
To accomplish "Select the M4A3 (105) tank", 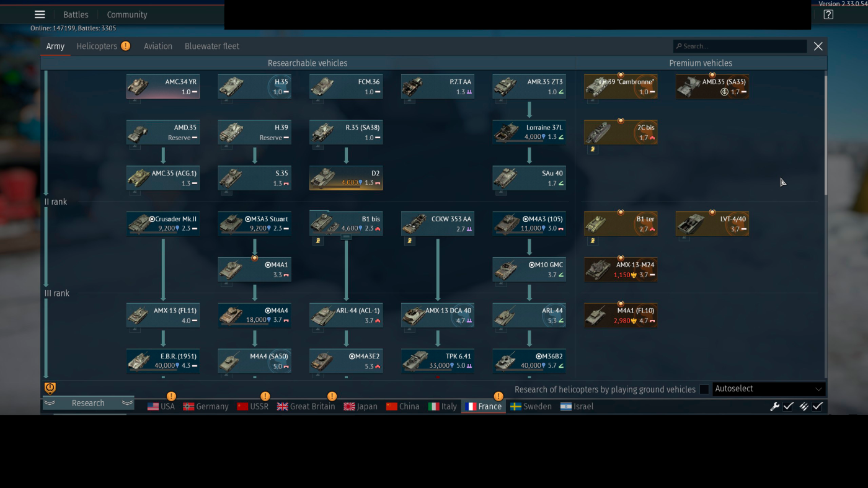I will (x=529, y=224).
